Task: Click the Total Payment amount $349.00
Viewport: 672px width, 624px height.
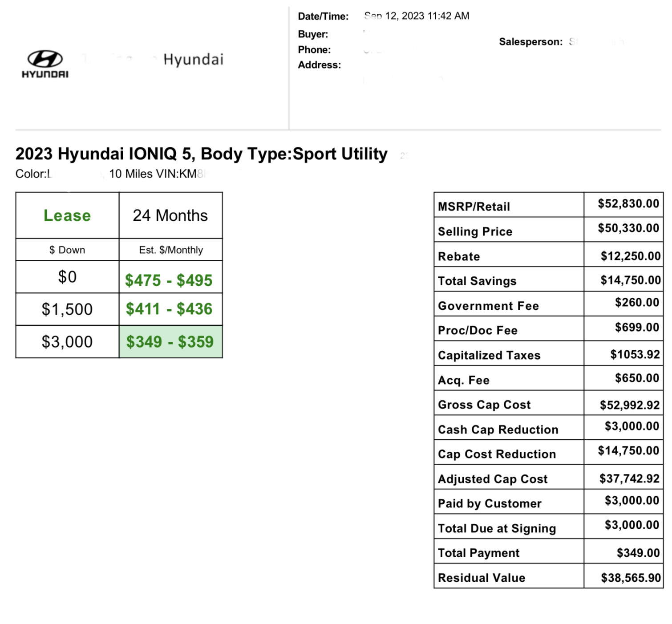Action: (638, 553)
